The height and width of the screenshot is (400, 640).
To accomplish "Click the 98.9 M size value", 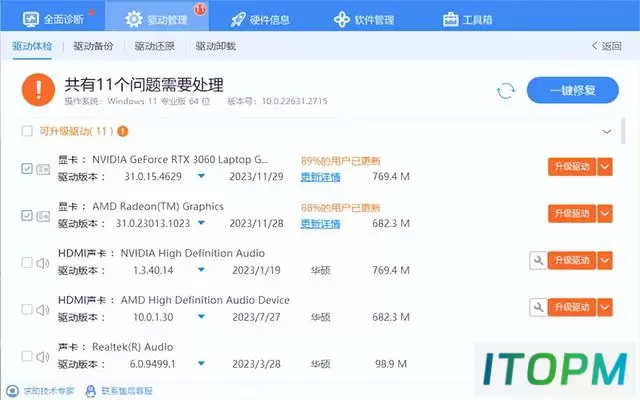I will click(391, 364).
